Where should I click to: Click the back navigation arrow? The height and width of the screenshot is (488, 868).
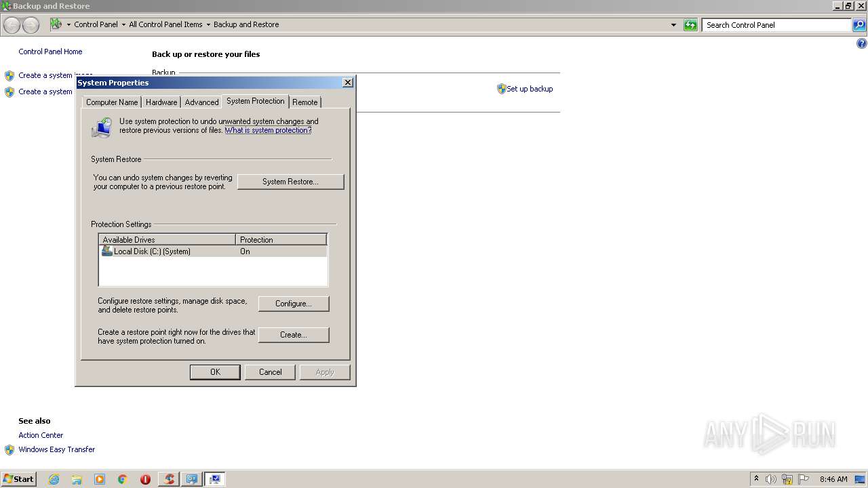[x=12, y=25]
